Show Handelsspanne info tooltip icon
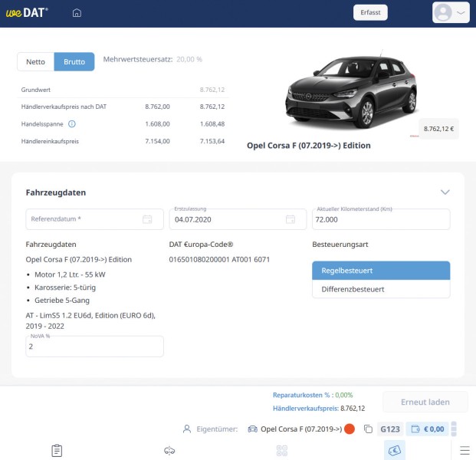 click(x=71, y=124)
